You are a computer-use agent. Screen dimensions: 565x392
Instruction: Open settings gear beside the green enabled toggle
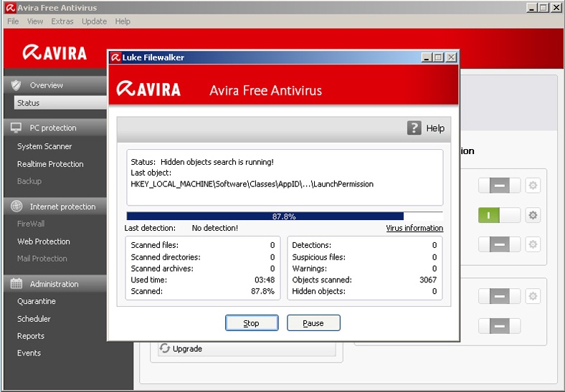click(x=533, y=215)
